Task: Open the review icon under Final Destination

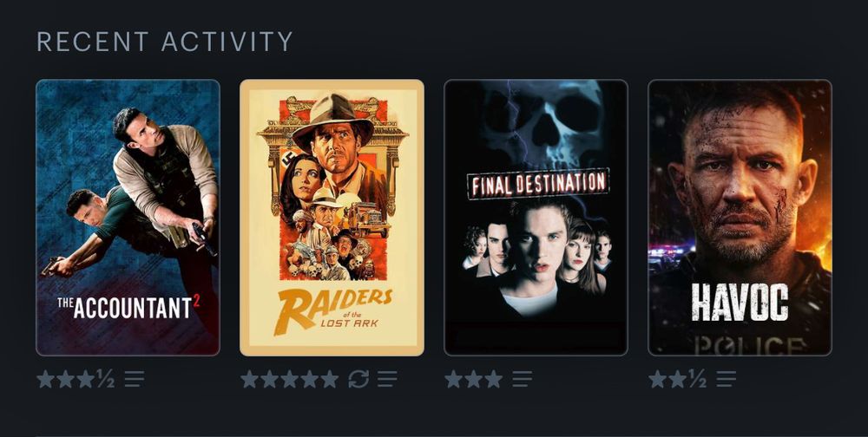Action: 522,379
